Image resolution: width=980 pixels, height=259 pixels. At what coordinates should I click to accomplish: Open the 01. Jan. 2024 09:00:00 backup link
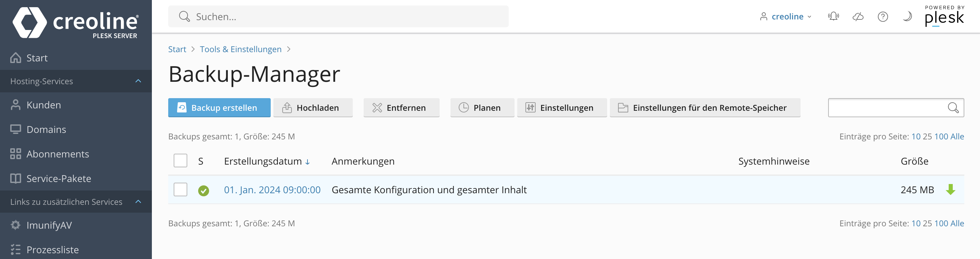[x=272, y=190]
